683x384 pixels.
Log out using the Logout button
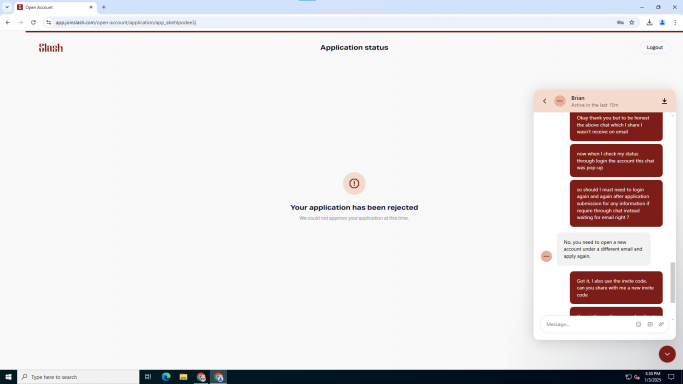point(655,47)
